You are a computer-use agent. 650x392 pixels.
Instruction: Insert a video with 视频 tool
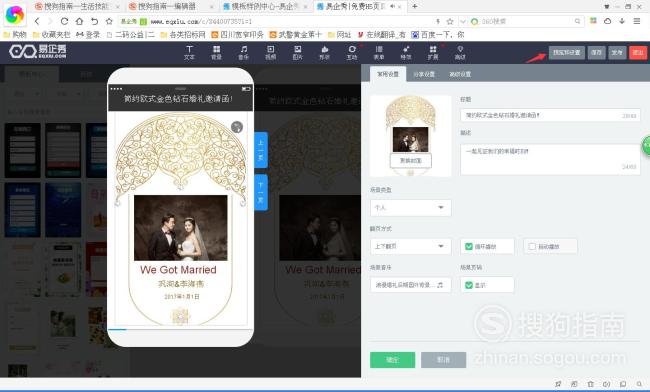tap(270, 53)
